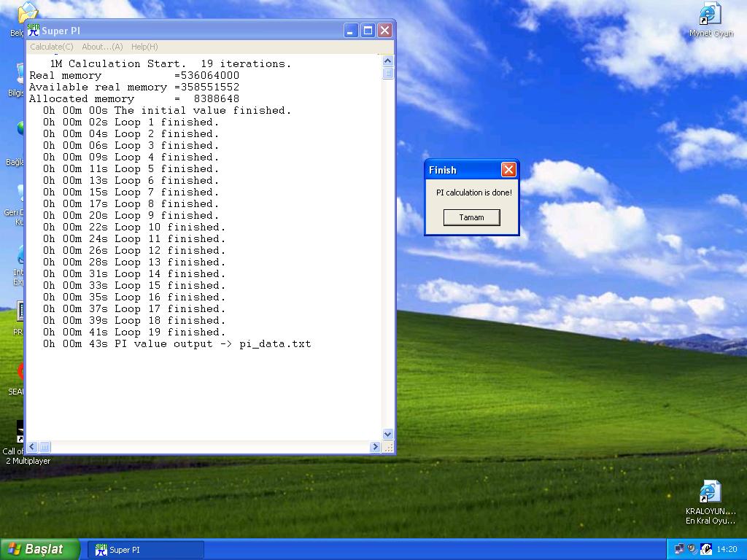Click the network computers tray icon
Screen dimensions: 747x560
pos(679,549)
